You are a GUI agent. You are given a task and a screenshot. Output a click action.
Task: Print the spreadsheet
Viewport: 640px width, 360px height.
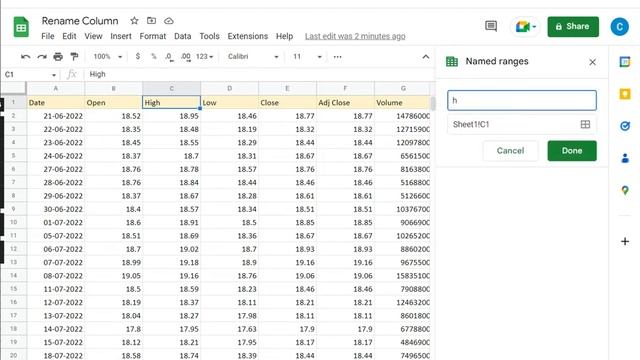point(58,57)
